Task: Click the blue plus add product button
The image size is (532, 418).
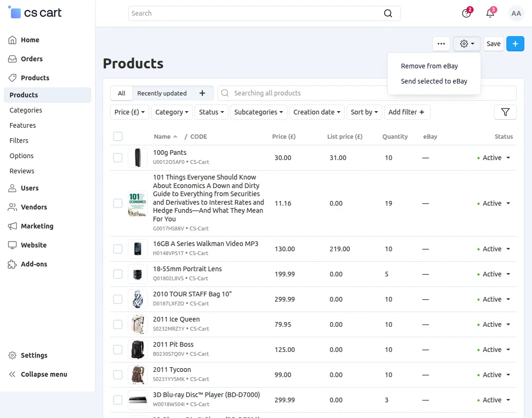Action: [515, 44]
